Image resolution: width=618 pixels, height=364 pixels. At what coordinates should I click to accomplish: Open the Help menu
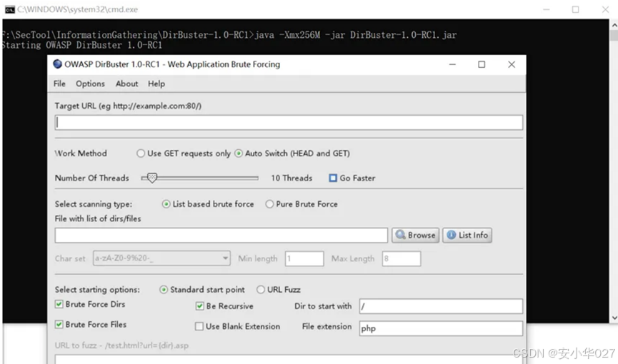[156, 84]
